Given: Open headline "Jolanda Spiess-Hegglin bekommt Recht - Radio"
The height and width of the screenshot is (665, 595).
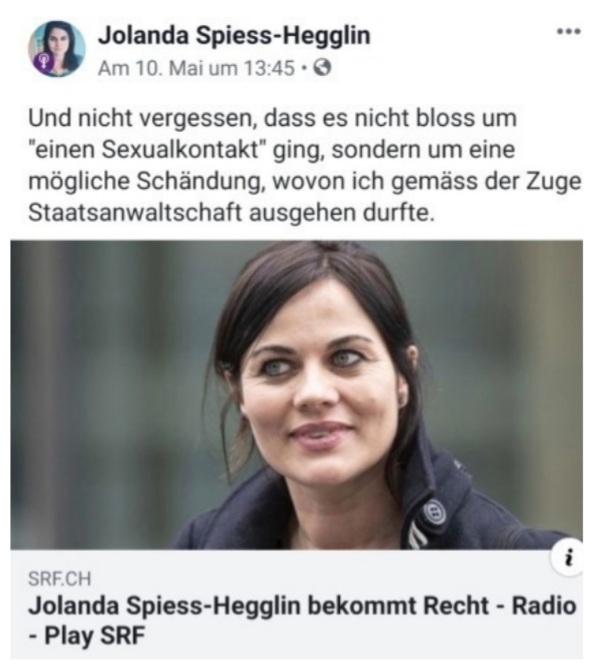Looking at the screenshot, I should click(x=302, y=605).
